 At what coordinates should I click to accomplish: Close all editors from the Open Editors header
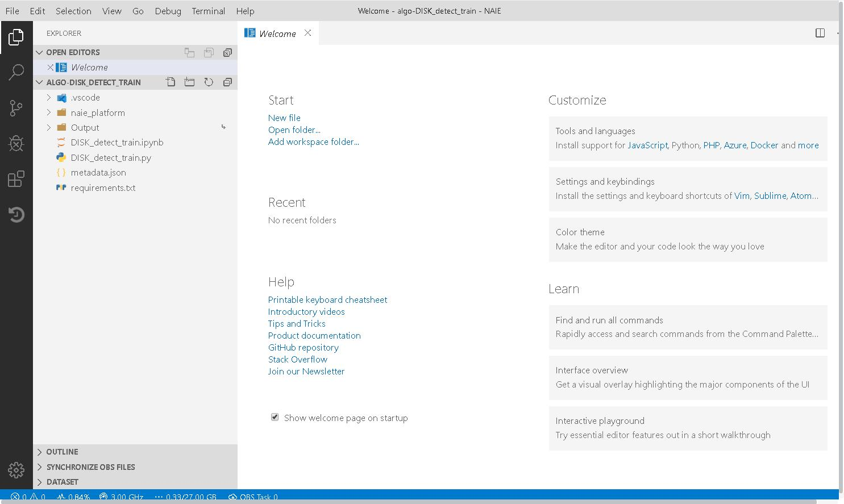coord(227,52)
